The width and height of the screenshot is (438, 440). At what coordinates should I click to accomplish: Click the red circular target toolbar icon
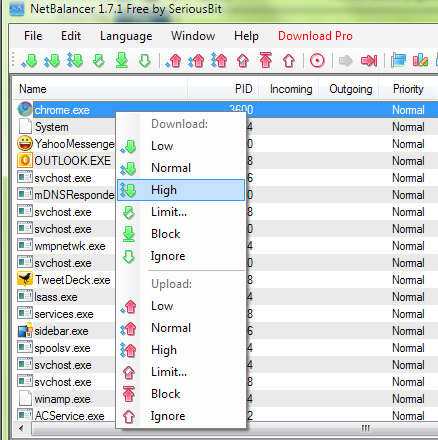[317, 61]
